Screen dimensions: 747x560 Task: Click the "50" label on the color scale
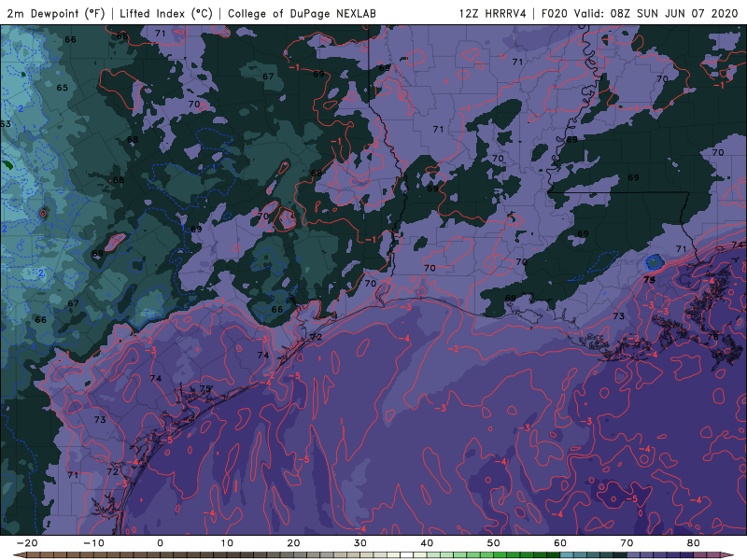pos(494,543)
